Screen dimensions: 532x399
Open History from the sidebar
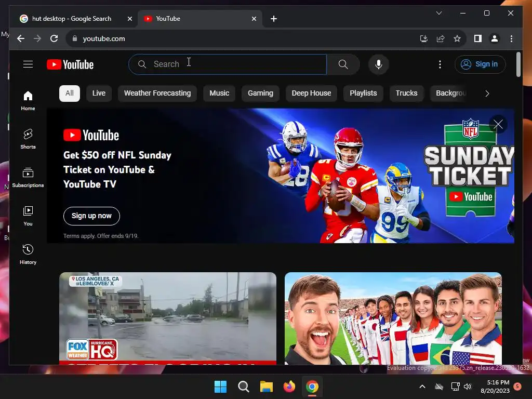(x=28, y=254)
